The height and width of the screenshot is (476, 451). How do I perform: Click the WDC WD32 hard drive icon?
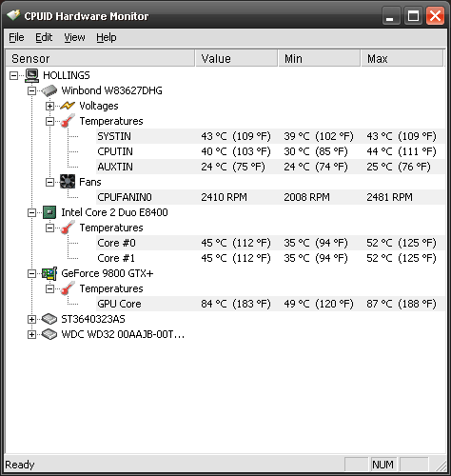[49, 334]
